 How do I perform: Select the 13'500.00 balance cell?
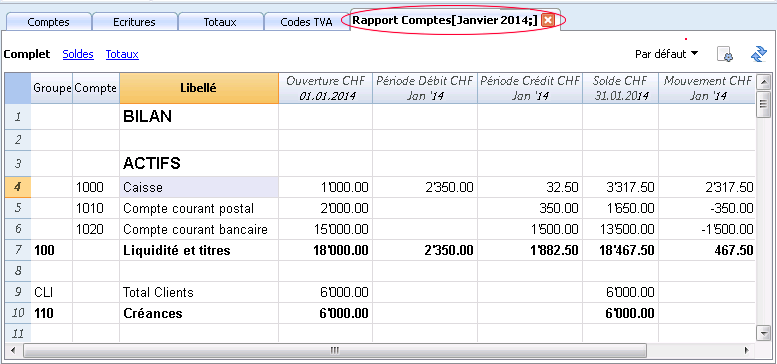click(620, 229)
